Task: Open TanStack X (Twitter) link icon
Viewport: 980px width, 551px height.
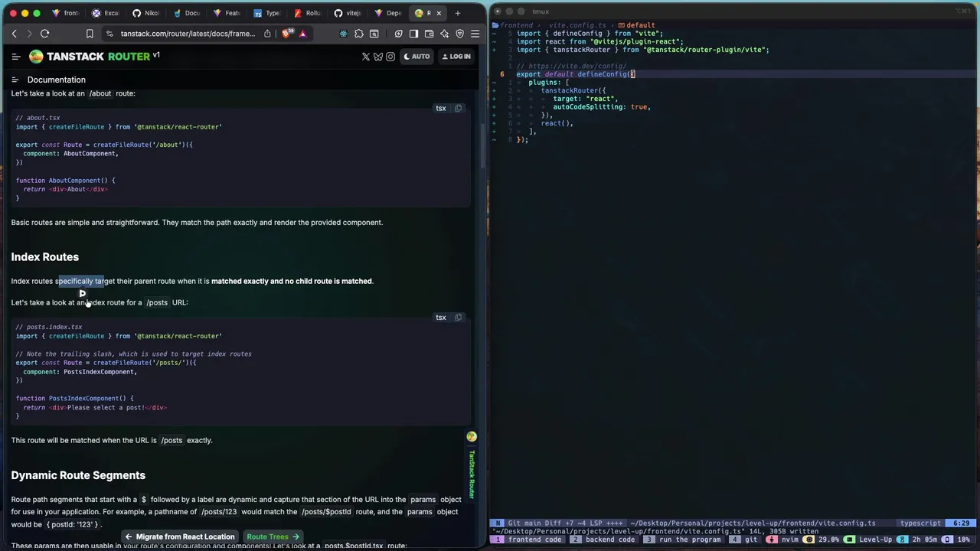Action: [366, 57]
